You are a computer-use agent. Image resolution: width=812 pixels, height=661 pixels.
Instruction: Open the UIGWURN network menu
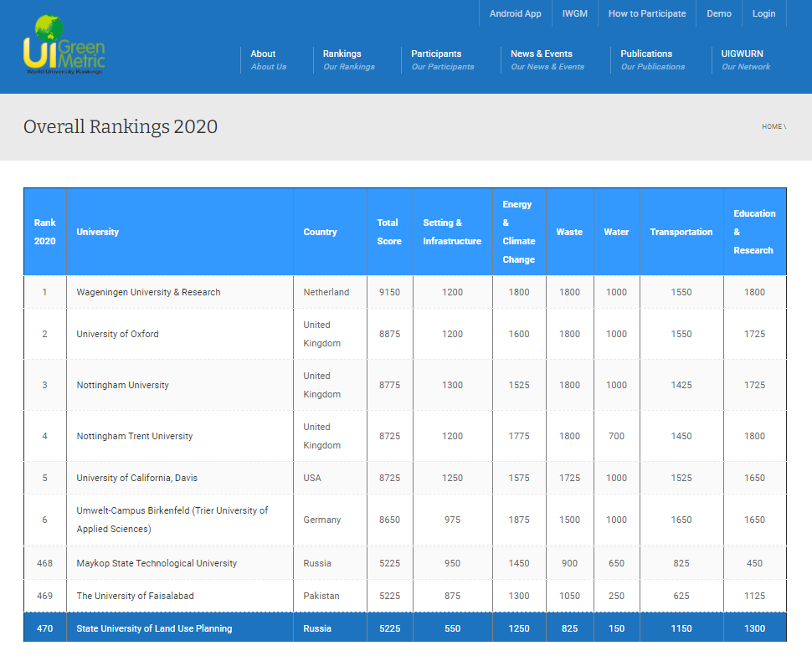coord(746,60)
